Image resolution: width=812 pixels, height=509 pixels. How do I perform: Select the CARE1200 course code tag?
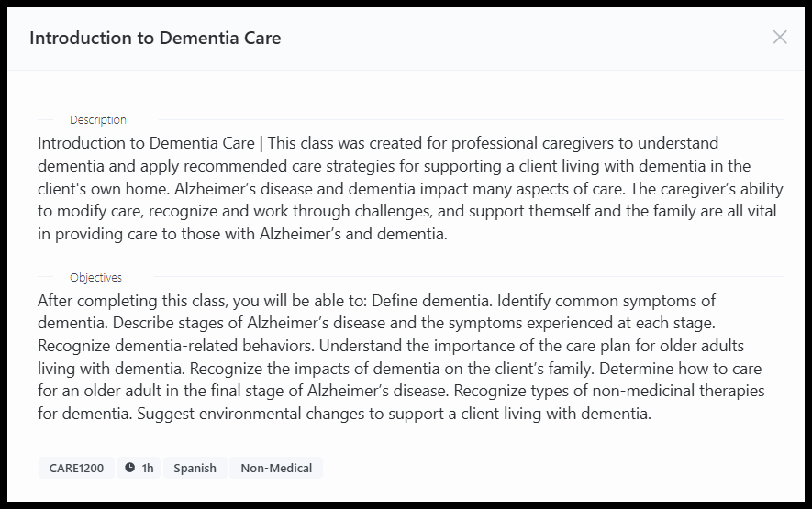(x=76, y=468)
